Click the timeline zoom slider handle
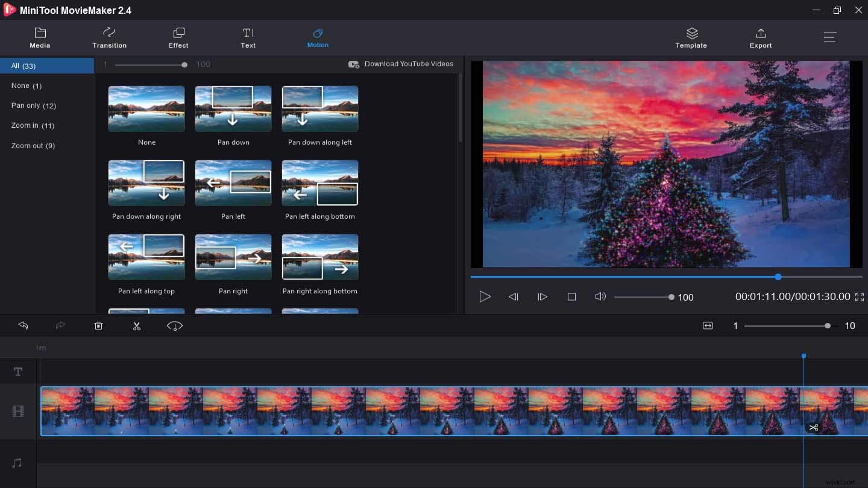Image resolution: width=868 pixels, height=488 pixels. click(x=826, y=325)
